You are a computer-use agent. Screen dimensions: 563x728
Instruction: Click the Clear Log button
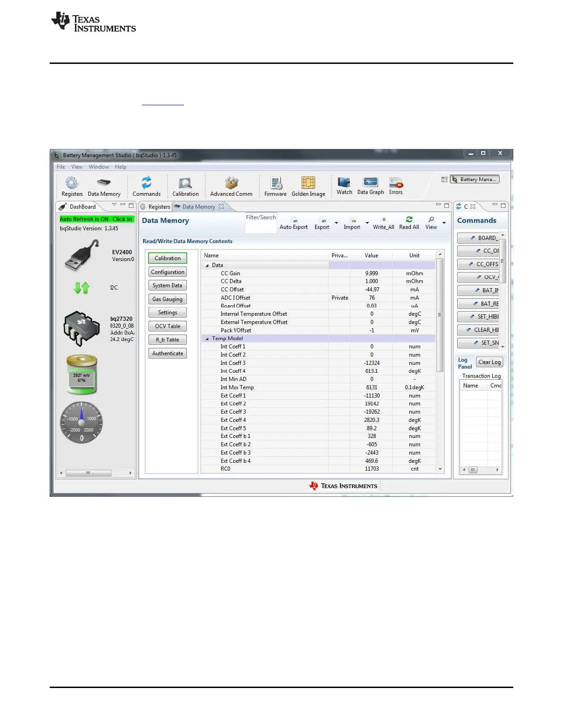click(x=489, y=362)
